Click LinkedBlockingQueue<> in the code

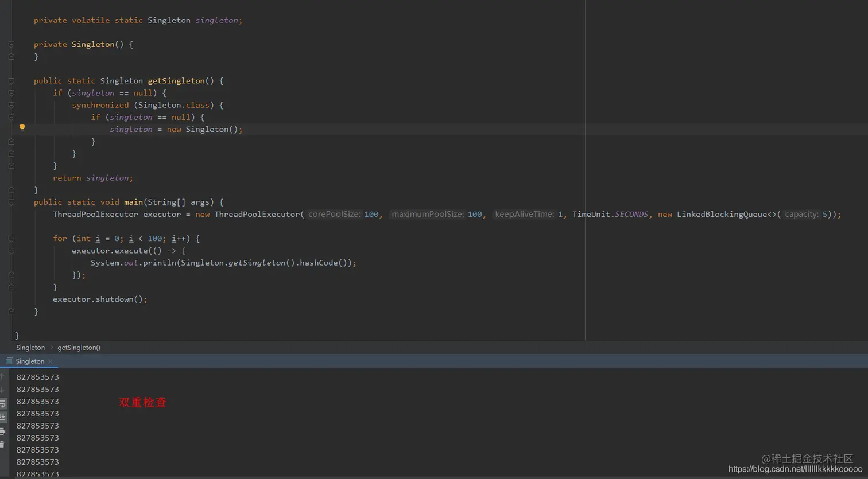(x=726, y=214)
